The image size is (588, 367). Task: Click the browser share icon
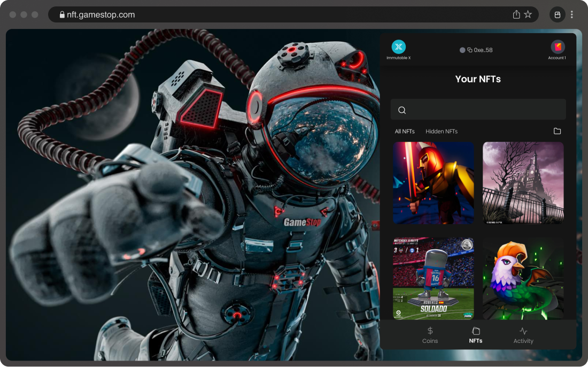point(516,15)
